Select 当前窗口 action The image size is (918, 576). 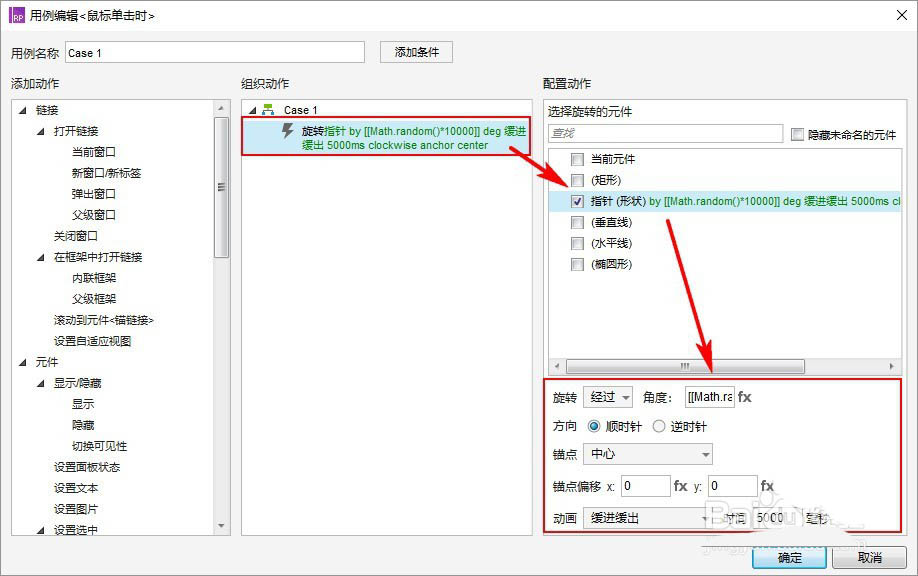pos(94,152)
